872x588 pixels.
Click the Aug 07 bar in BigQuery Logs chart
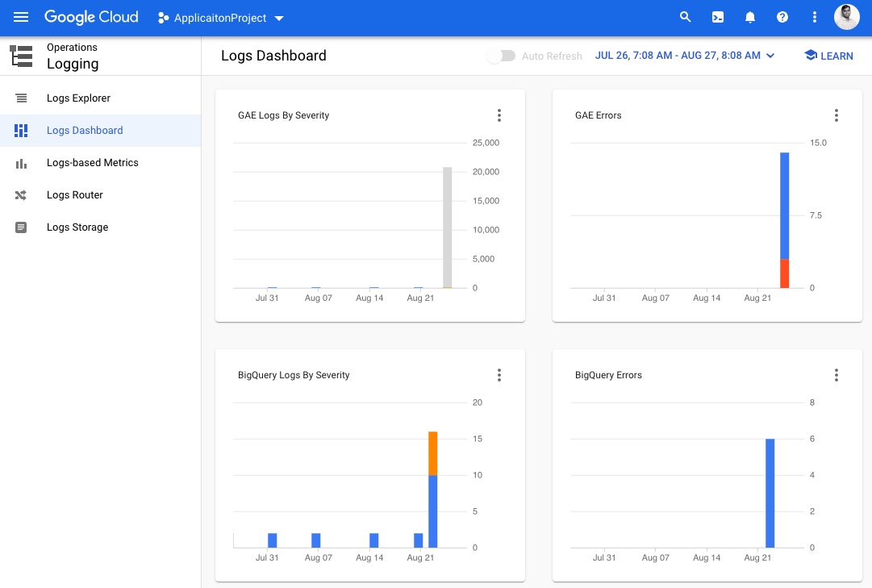[x=316, y=540]
